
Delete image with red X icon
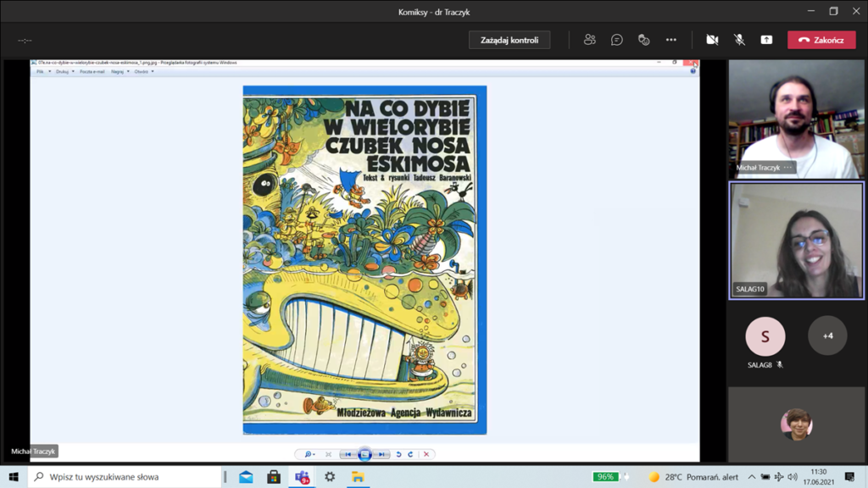point(426,454)
